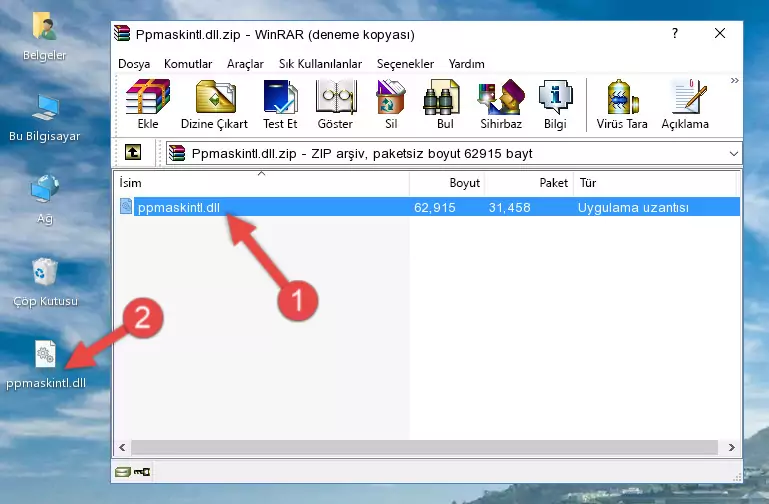Click the key password icon in status bar
This screenshot has height=504, width=769.
click(x=142, y=472)
